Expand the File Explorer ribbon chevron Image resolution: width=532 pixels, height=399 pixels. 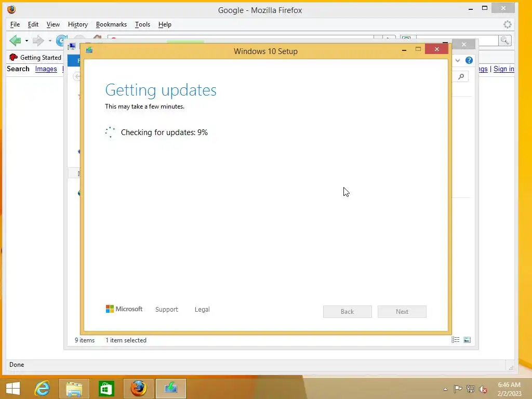pos(458,60)
